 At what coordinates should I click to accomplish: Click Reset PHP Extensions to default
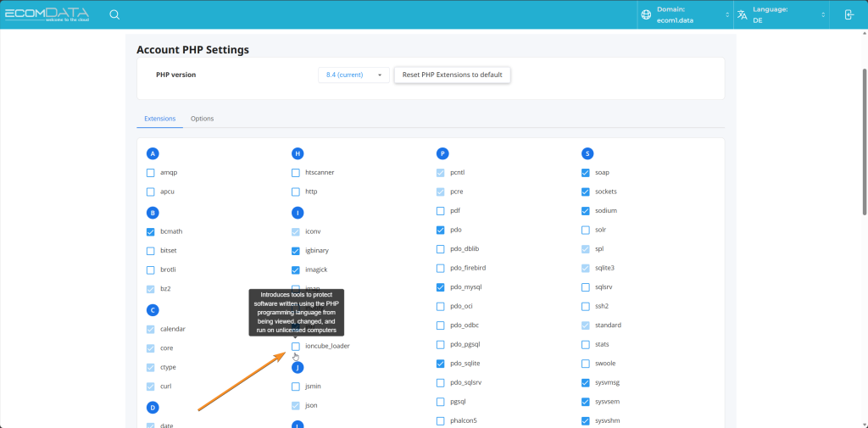[x=452, y=75]
